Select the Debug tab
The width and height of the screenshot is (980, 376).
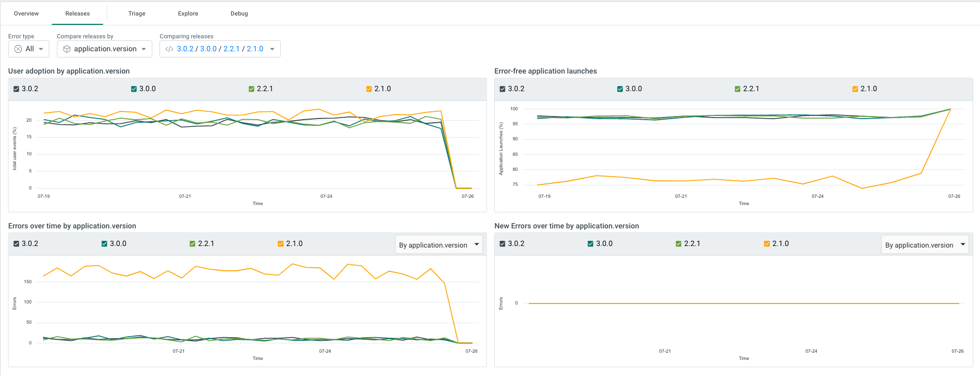(239, 13)
